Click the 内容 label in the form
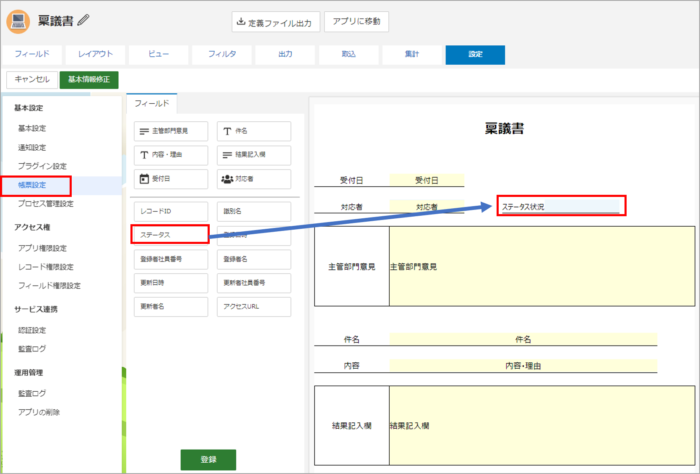700x474 pixels. (352, 366)
